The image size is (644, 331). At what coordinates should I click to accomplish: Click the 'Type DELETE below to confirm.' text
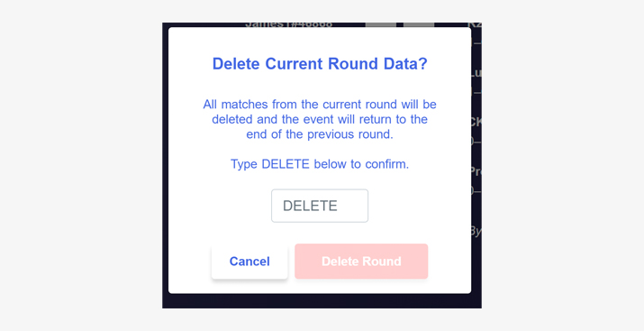point(320,164)
